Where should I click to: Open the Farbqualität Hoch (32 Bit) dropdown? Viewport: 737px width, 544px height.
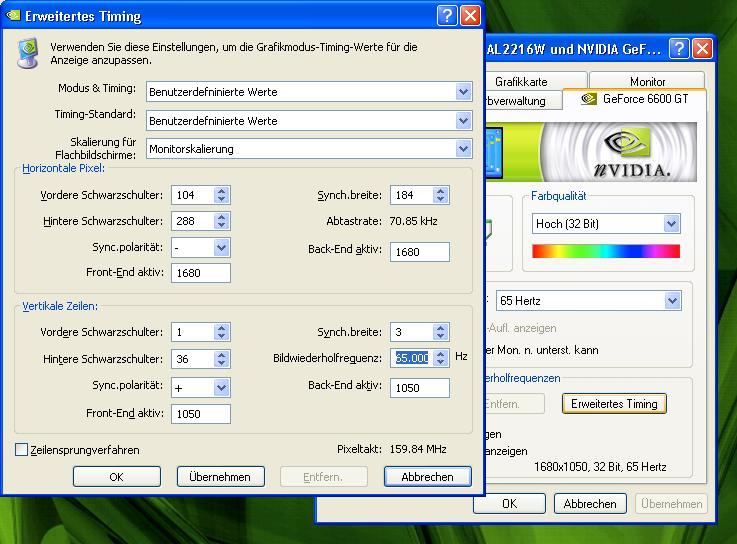pyautogui.click(x=672, y=224)
